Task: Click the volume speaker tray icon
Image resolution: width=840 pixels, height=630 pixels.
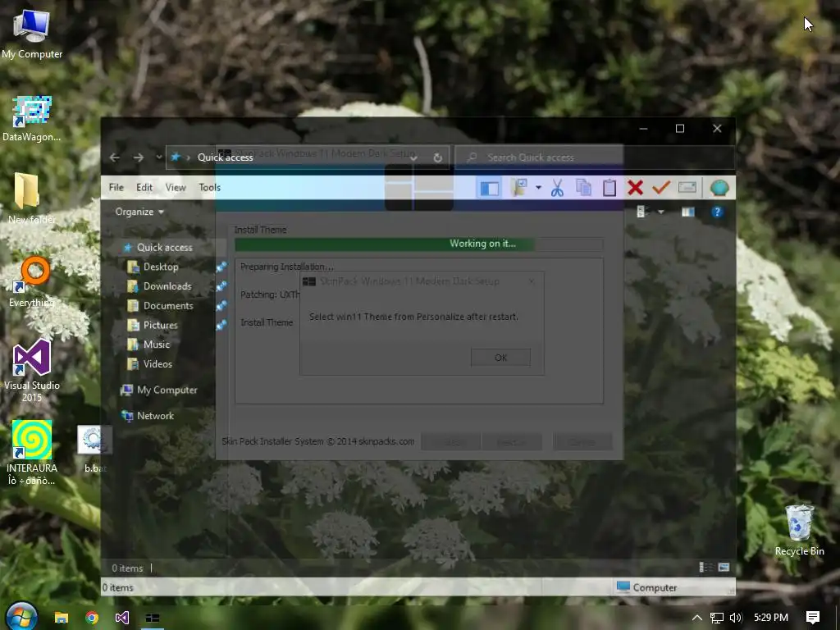Action: coord(736,618)
